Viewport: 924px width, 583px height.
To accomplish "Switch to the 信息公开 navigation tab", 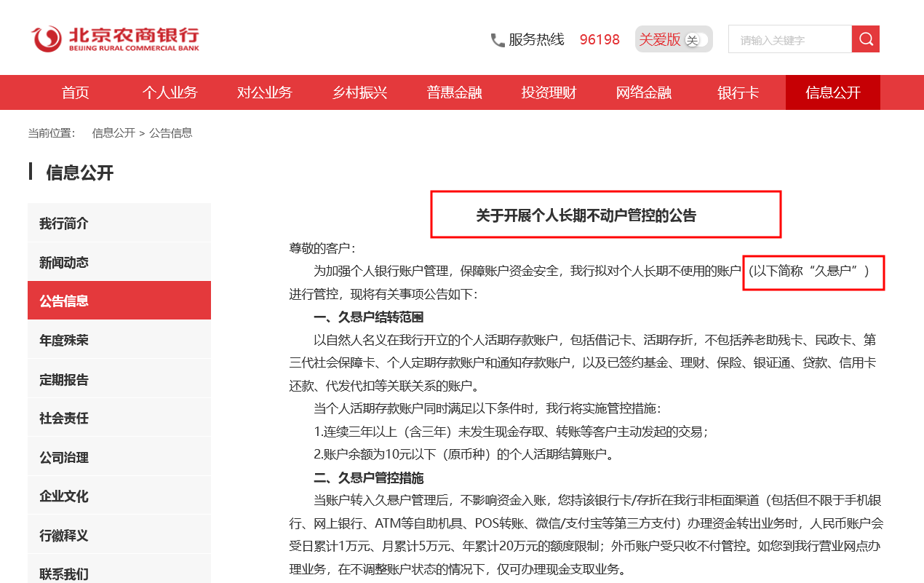I will click(x=832, y=92).
